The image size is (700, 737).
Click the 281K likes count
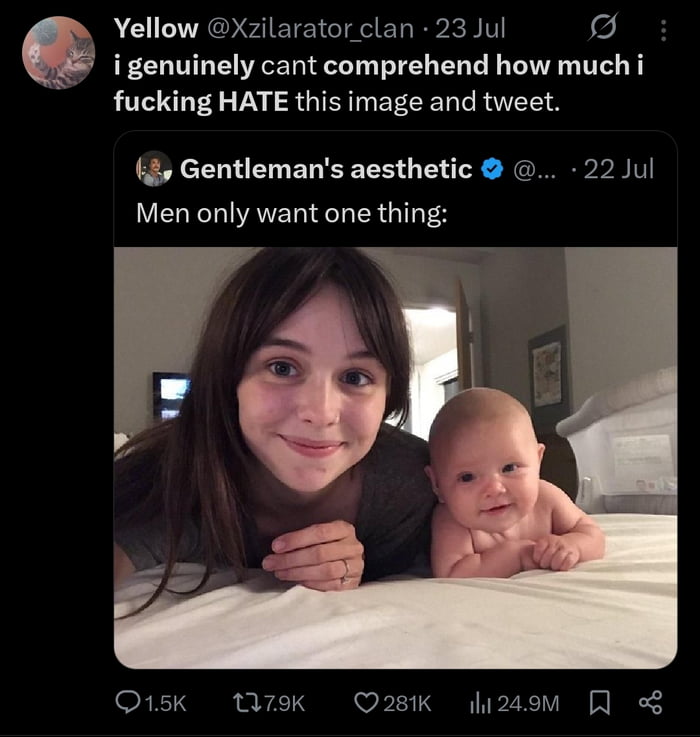pos(407,703)
